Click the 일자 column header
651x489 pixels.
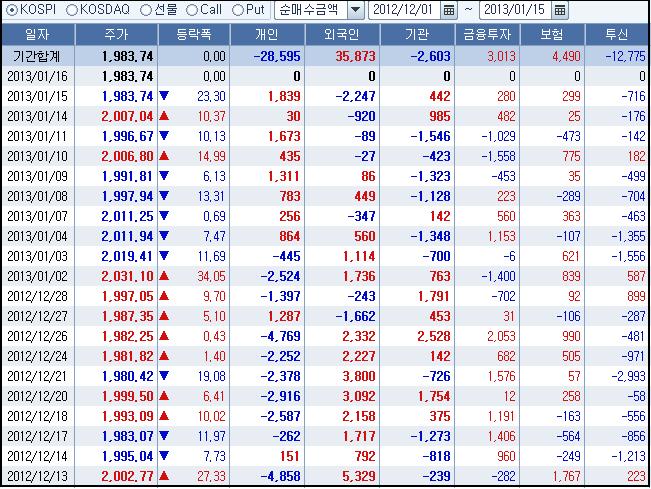click(38, 34)
